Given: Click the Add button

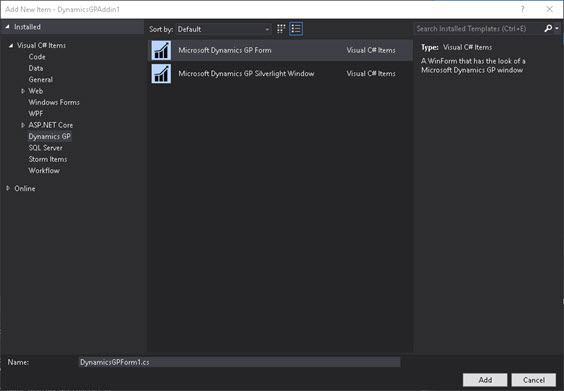Looking at the screenshot, I should coord(485,380).
